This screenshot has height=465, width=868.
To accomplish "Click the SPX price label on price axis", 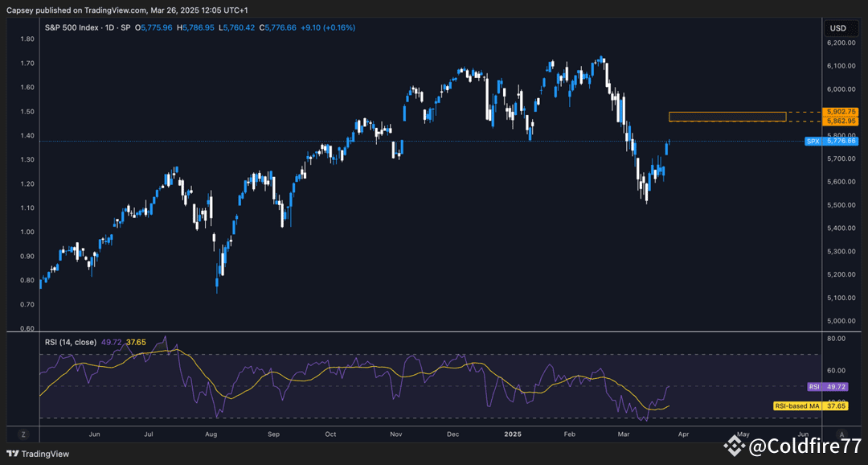I will pos(813,141).
